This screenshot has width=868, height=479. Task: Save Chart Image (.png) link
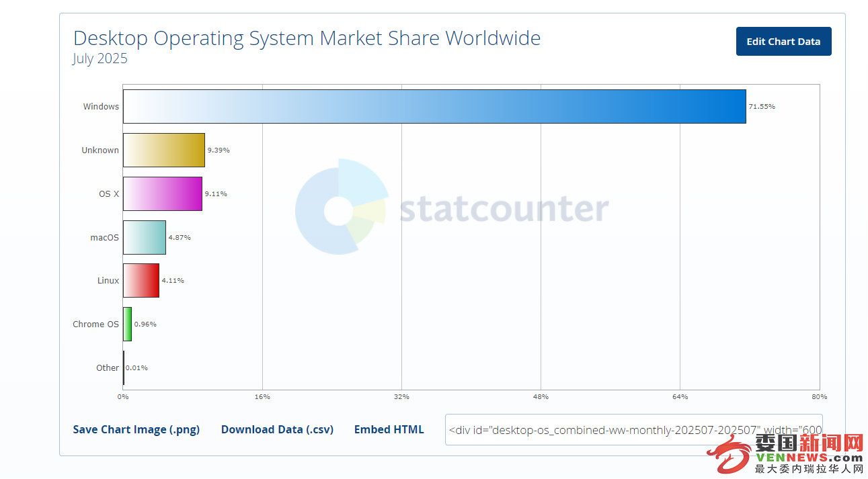[136, 429]
